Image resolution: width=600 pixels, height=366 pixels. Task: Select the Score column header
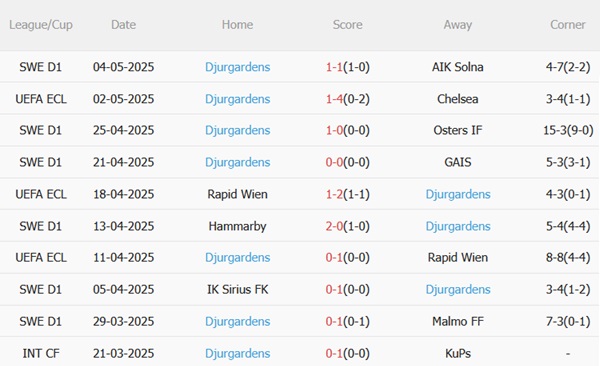tap(347, 25)
